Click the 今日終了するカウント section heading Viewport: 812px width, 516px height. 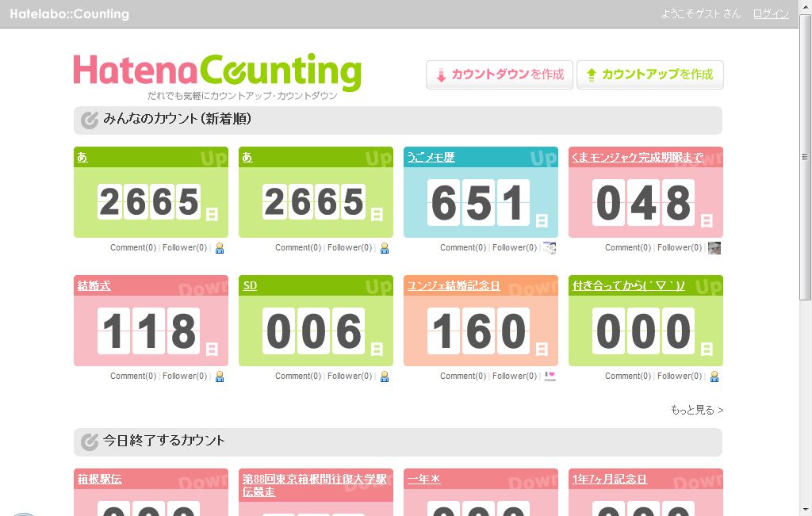[x=163, y=441]
